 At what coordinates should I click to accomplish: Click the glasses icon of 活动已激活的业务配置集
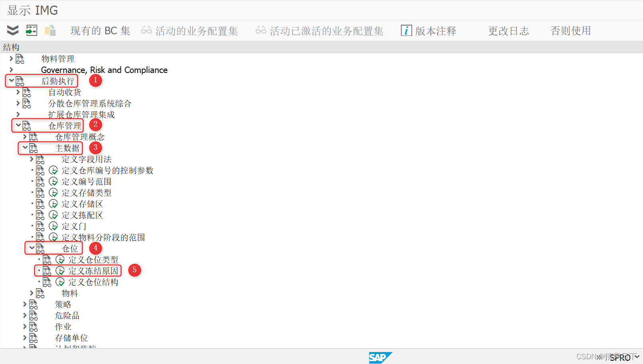(x=261, y=30)
